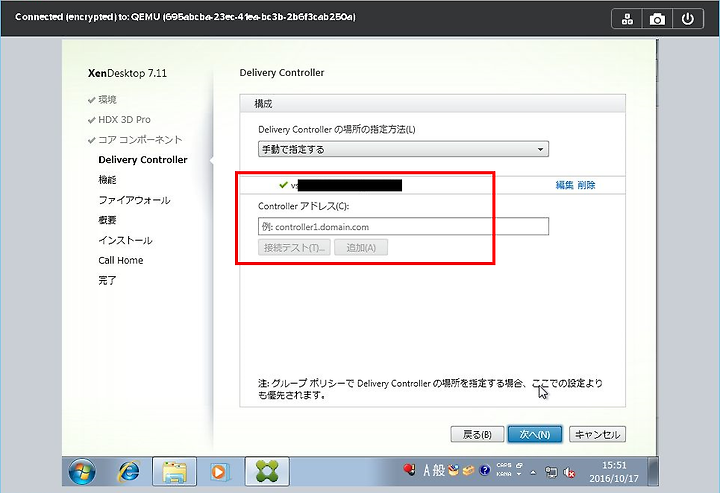Open the IME pad icon in the language bar
This screenshot has height=493, width=720.
pos(454,470)
